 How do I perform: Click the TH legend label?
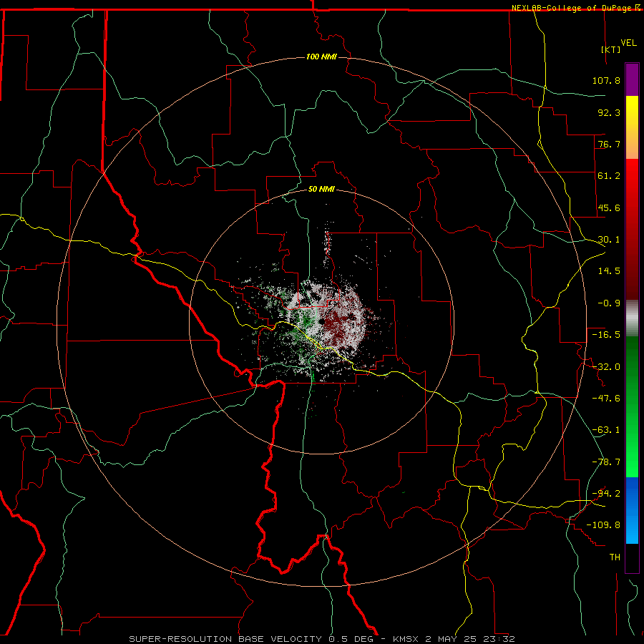click(x=615, y=557)
